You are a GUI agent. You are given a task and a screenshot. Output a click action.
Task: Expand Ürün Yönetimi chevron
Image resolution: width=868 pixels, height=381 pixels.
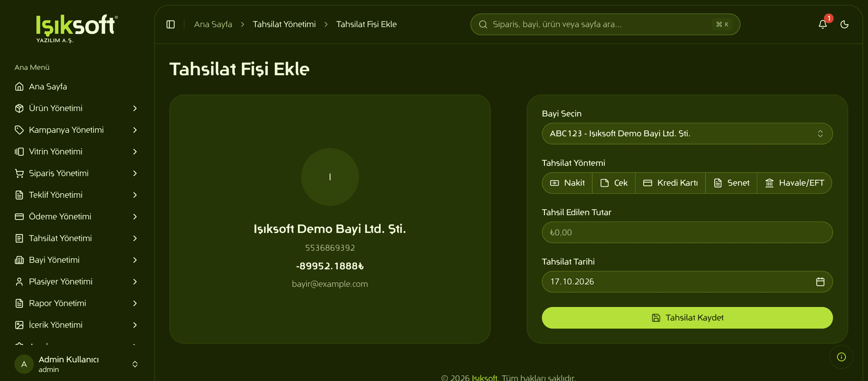coord(135,108)
